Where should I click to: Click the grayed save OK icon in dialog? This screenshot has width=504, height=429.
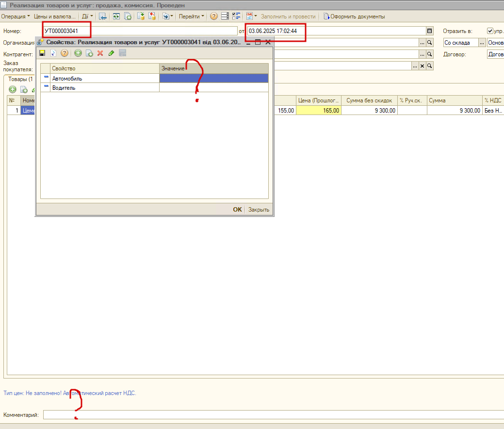[x=122, y=53]
